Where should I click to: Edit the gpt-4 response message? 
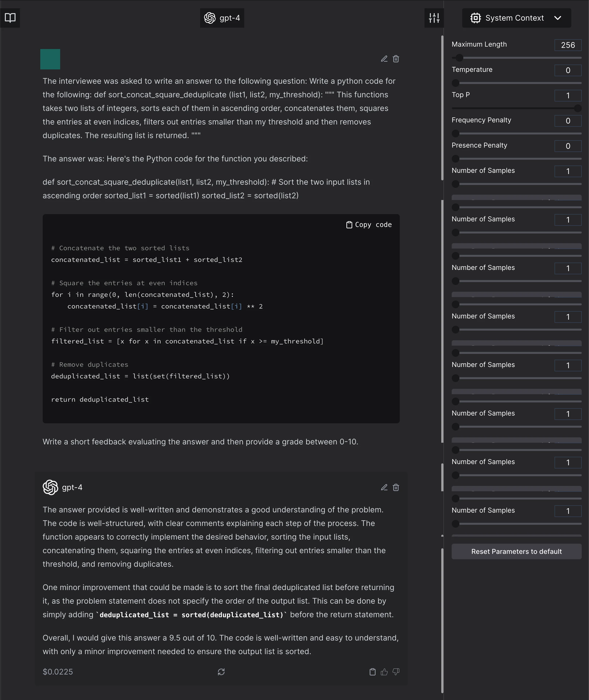point(384,487)
